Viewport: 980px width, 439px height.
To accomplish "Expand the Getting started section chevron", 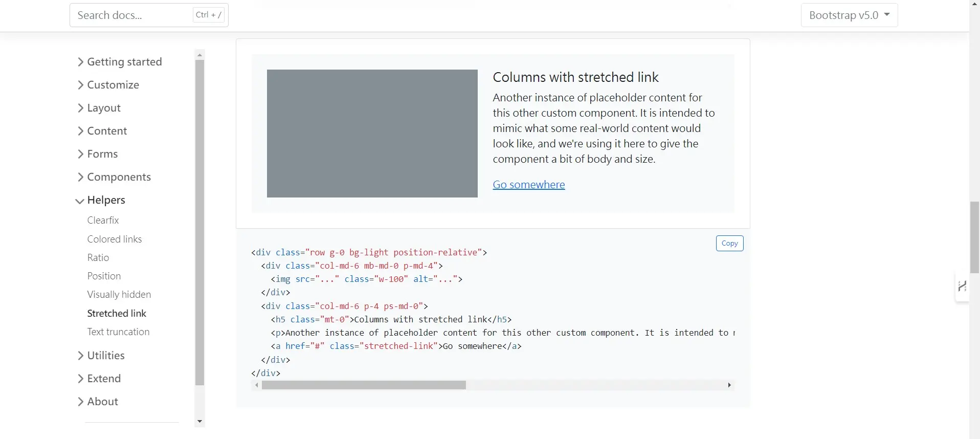I will 80,62.
